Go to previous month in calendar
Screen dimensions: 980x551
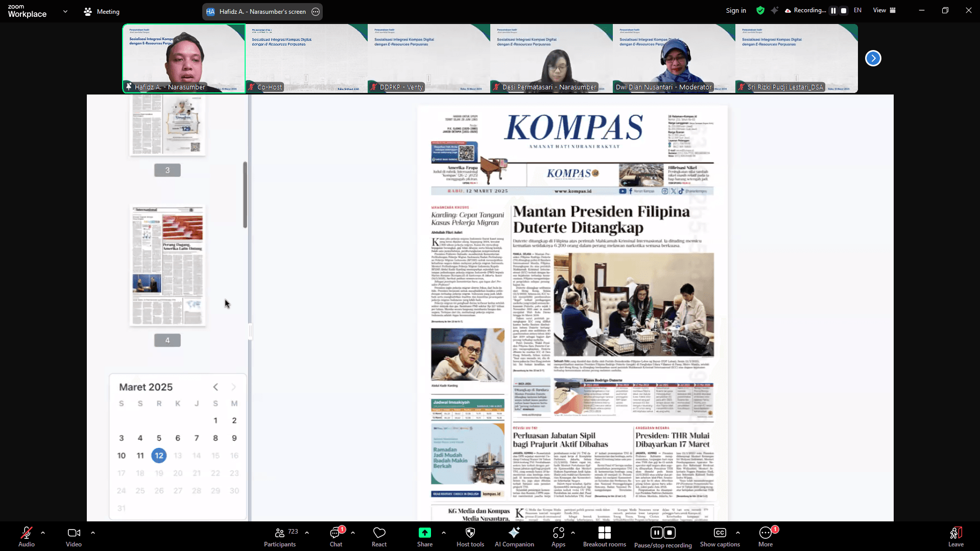pos(216,387)
